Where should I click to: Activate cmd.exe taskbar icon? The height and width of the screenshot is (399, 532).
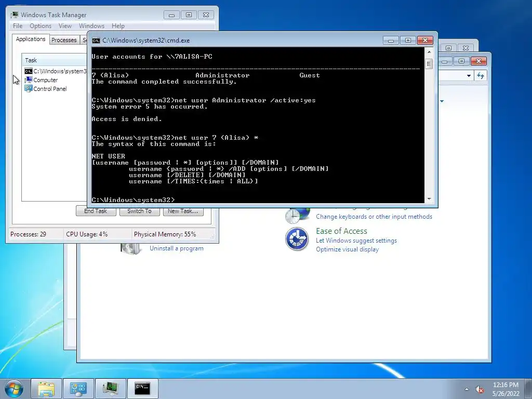[142, 389]
